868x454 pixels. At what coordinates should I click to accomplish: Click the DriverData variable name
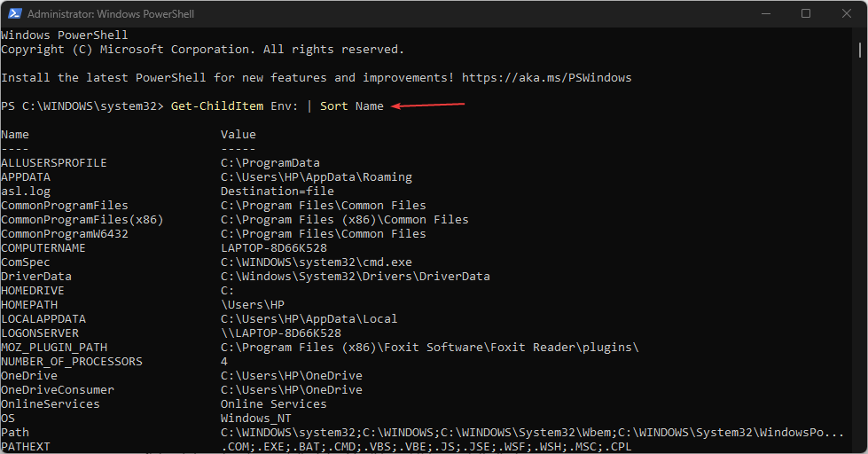click(36, 277)
